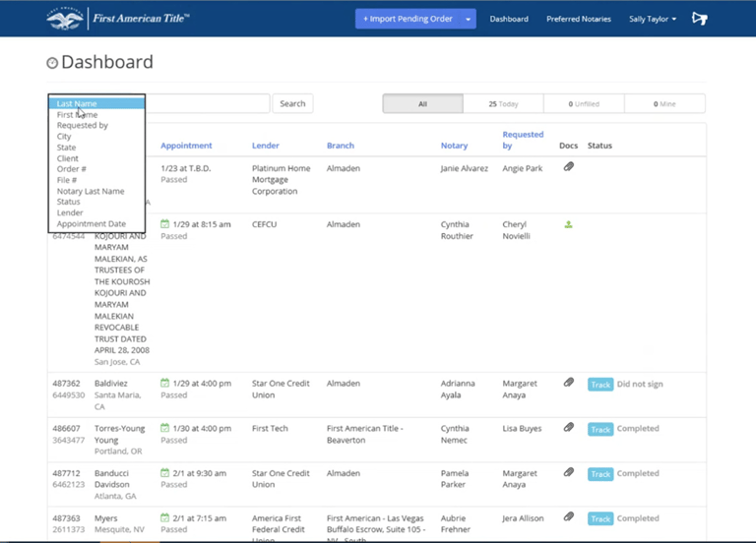Click lender CEFCU cell
The height and width of the screenshot is (543, 756).
click(264, 224)
